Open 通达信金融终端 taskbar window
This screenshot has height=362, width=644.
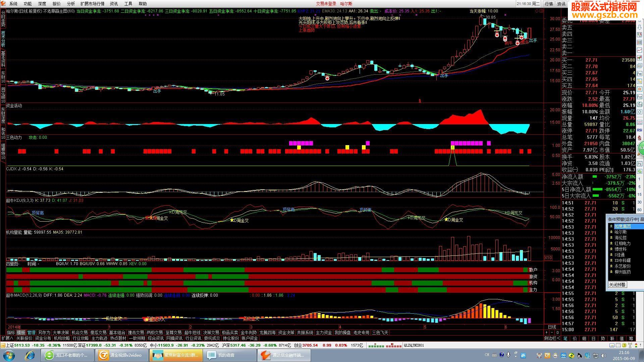coord(284,355)
